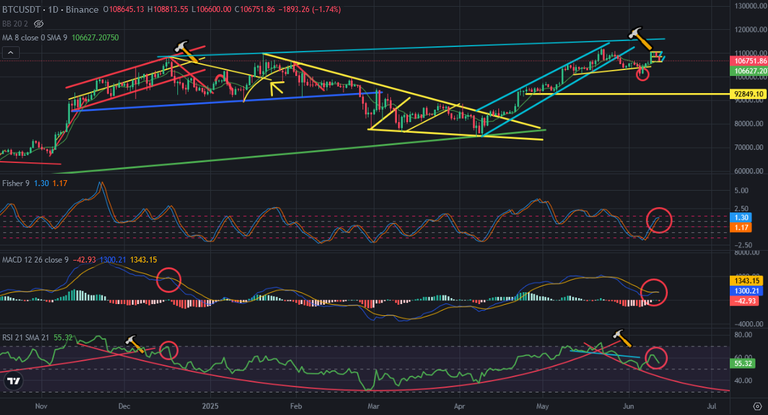Click the Jul label on the time axis

coord(712,406)
